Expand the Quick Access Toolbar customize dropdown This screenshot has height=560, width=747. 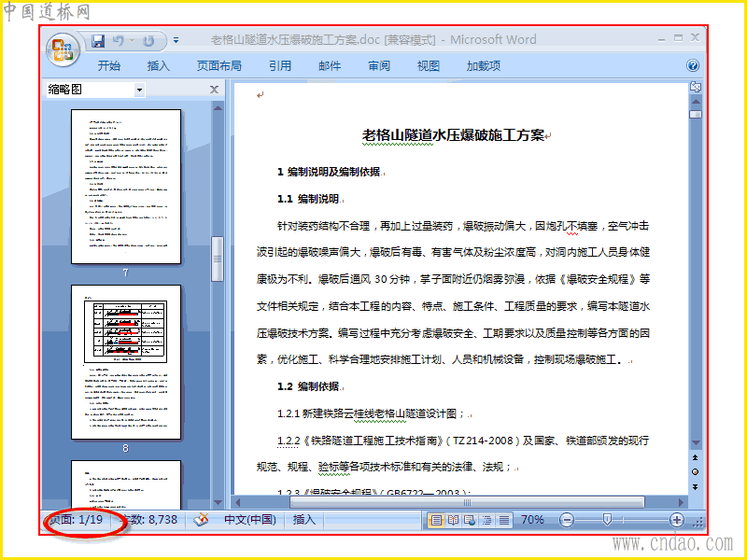(176, 40)
